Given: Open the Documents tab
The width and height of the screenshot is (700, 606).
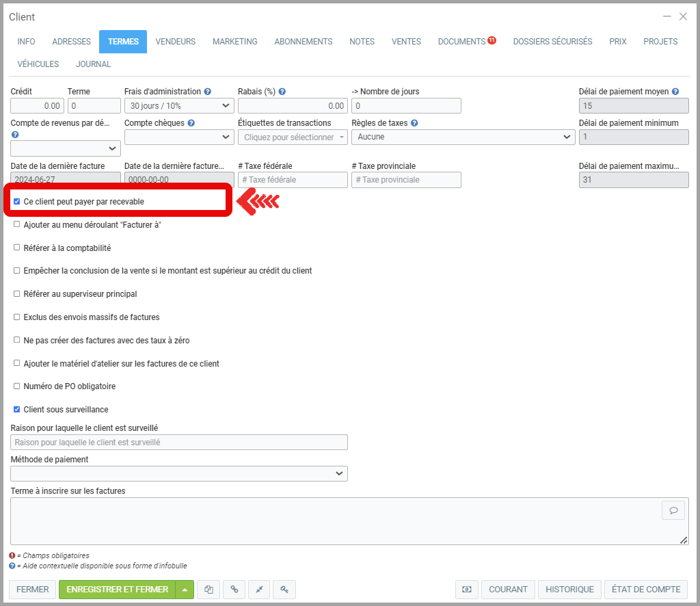Looking at the screenshot, I should 462,42.
